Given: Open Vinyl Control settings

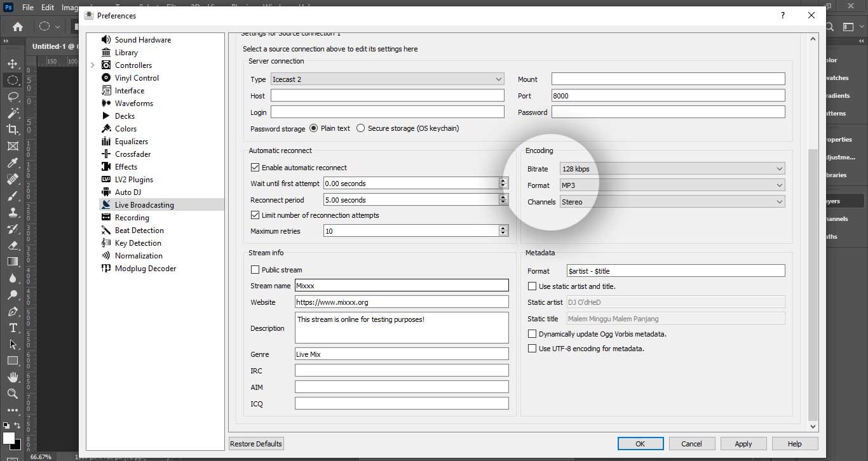Looking at the screenshot, I should [x=137, y=78].
